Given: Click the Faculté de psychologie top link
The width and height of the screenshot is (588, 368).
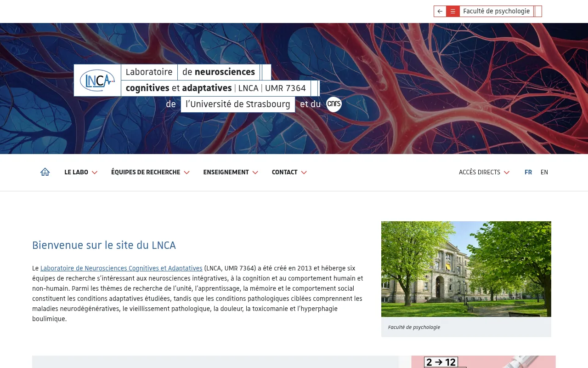Looking at the screenshot, I should click(497, 11).
